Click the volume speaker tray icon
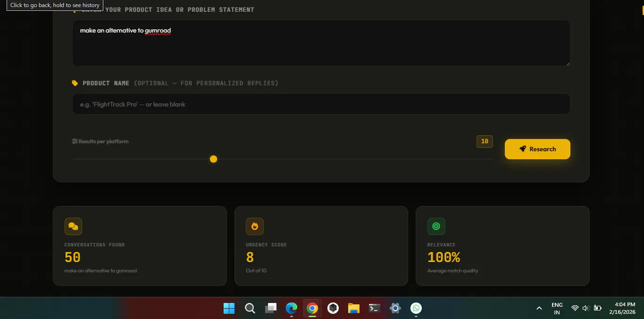Screen dimensions: 644x319 586,308
